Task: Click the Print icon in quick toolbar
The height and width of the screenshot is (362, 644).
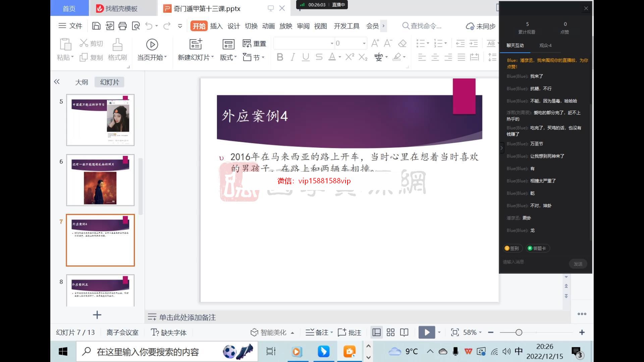Action: (x=122, y=26)
